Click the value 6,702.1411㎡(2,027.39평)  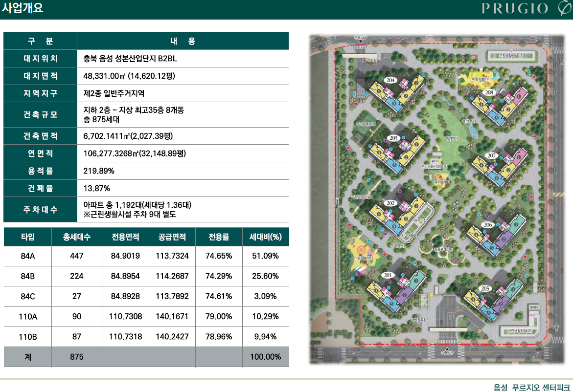point(128,136)
